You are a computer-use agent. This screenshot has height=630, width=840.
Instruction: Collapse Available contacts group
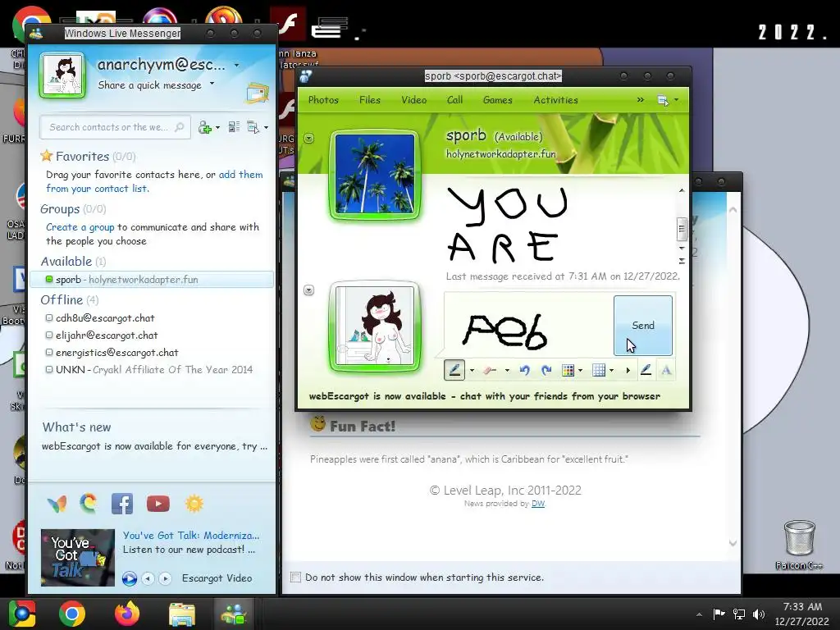pyautogui.click(x=73, y=262)
